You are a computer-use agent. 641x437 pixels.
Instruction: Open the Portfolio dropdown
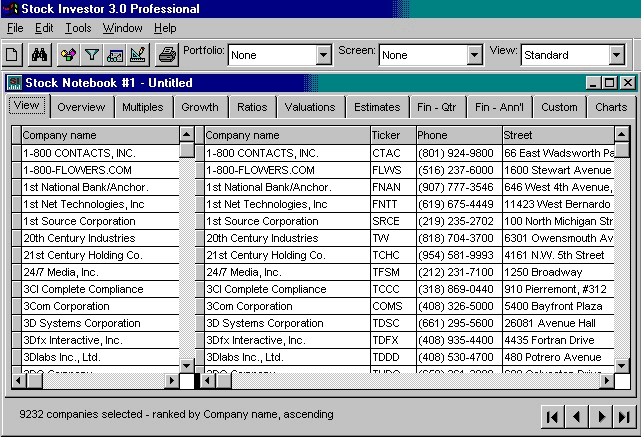[323, 55]
